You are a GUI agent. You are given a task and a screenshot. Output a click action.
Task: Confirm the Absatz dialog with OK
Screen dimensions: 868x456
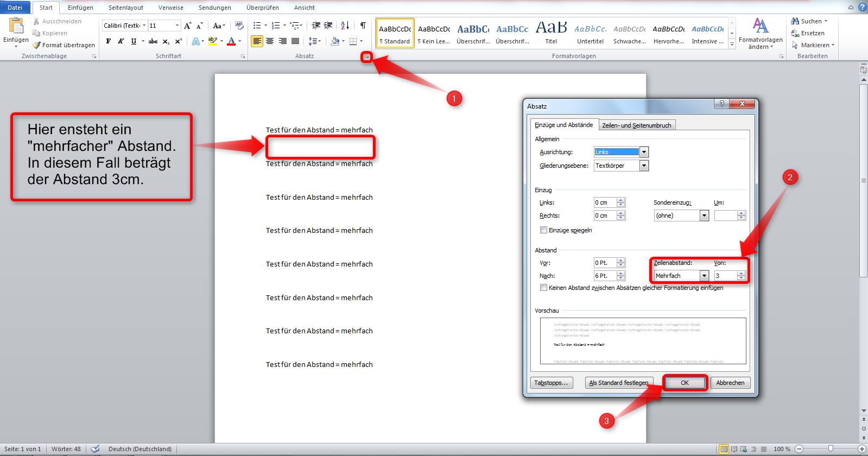tap(685, 383)
